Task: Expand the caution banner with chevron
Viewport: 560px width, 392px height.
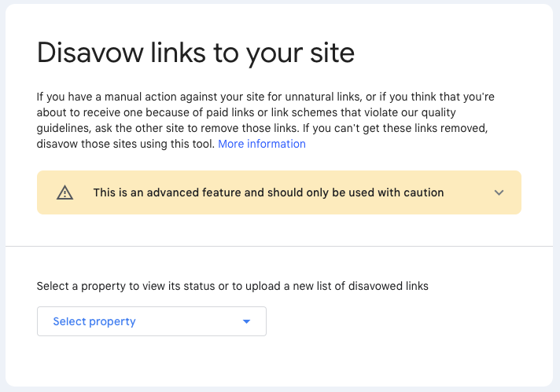Action: (x=499, y=192)
